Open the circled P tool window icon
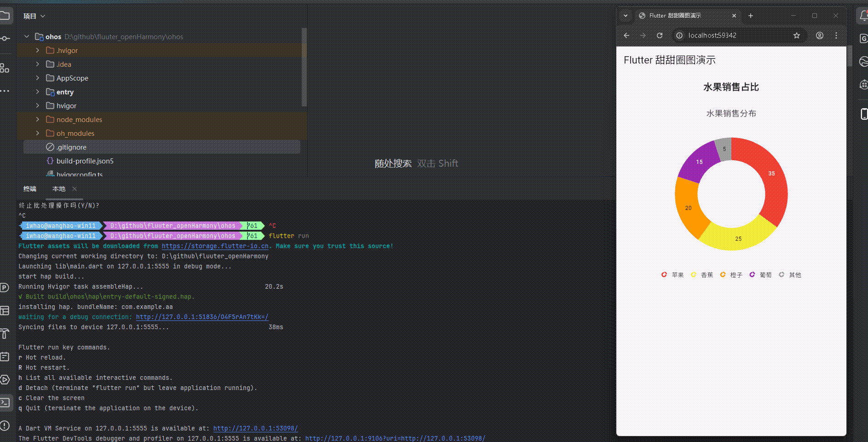 point(5,288)
